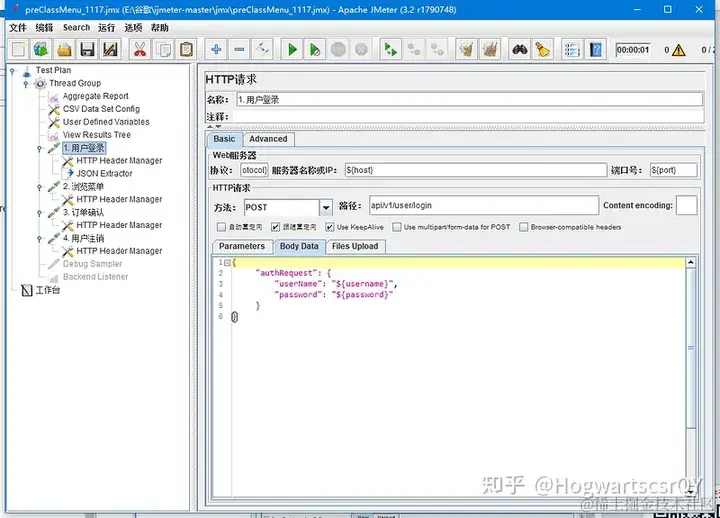Screen dimensions: 720x518
Task: Open the 编辑 menu
Action: pos(45,28)
